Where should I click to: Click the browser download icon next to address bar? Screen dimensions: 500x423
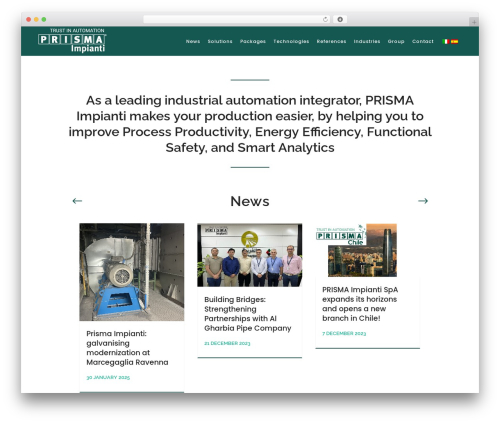(340, 19)
